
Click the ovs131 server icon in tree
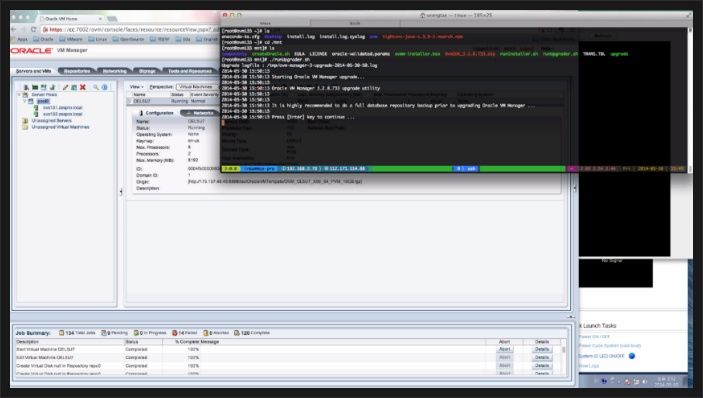(x=36, y=108)
